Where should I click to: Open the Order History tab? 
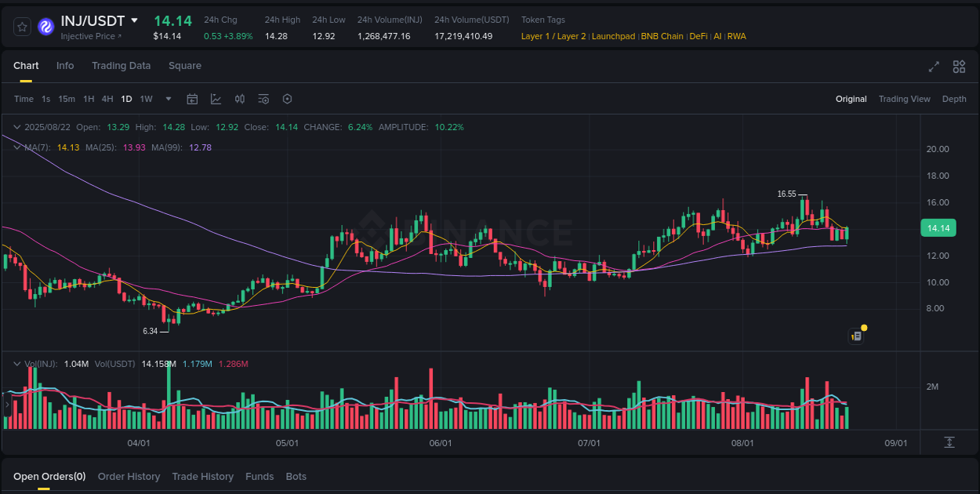(x=129, y=476)
